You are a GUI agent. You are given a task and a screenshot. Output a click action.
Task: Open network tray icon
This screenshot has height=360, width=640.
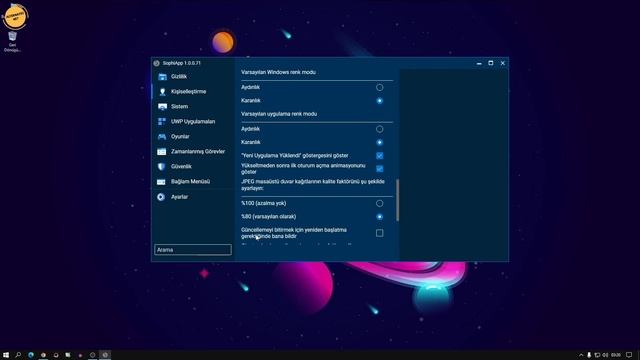pos(597,355)
